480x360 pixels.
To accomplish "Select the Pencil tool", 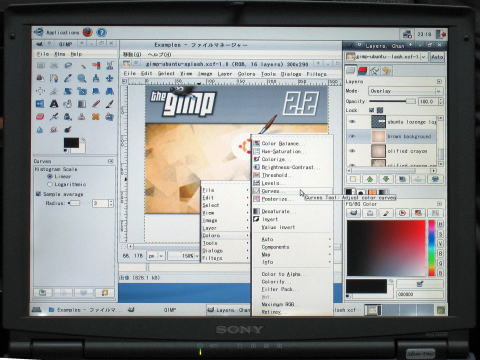I will click(x=96, y=104).
